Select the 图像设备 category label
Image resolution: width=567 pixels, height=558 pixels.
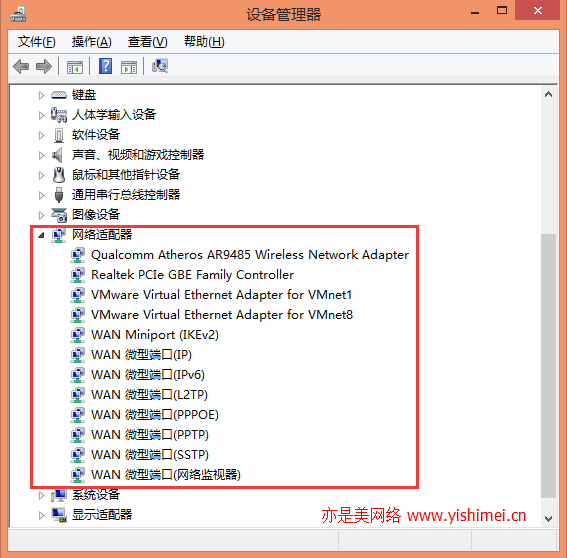pyautogui.click(x=96, y=215)
